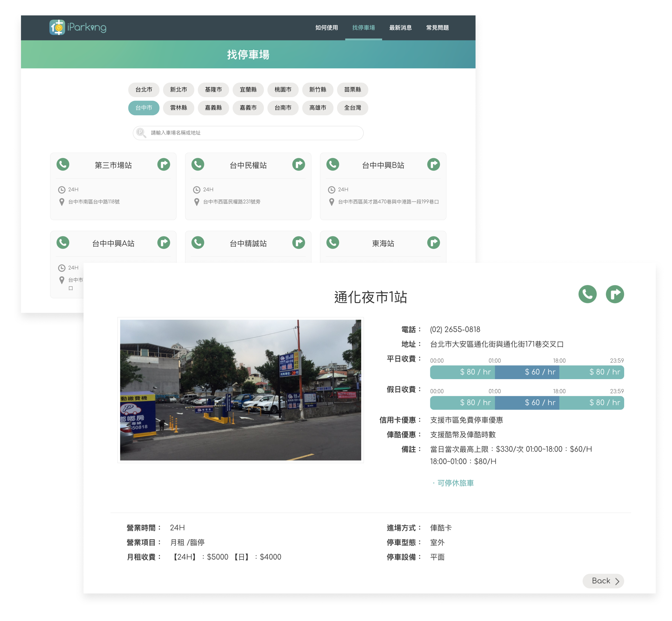Screen dimensions: 672x621
Task: Click the weekday $60 / hr rate segment
Action: tap(527, 372)
